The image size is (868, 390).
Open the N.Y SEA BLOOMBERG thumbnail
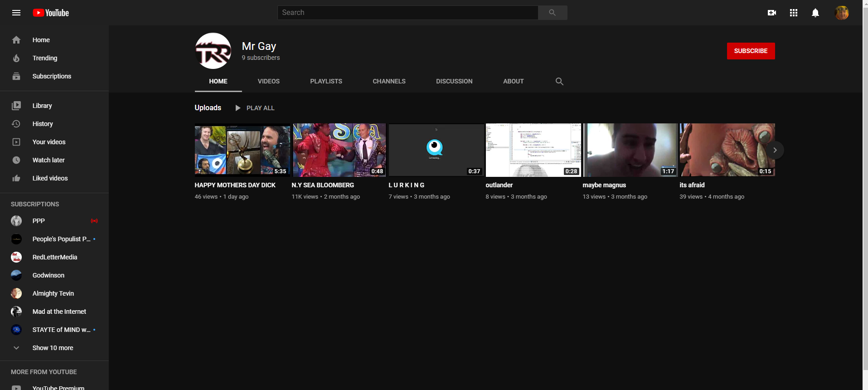pyautogui.click(x=339, y=150)
